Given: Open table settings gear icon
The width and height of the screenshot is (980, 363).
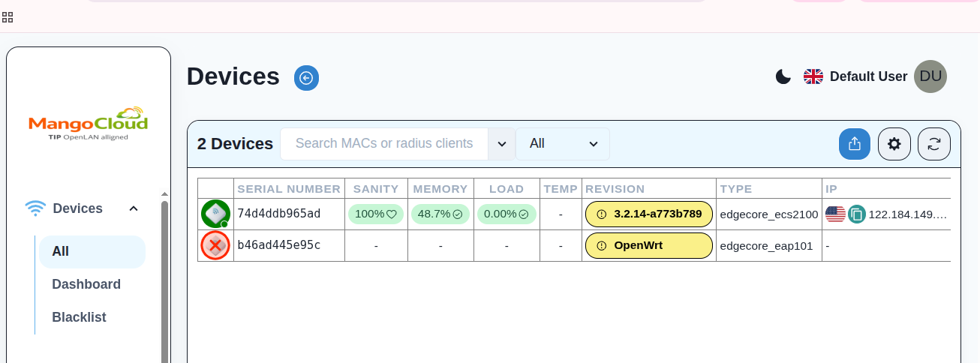Looking at the screenshot, I should [894, 144].
